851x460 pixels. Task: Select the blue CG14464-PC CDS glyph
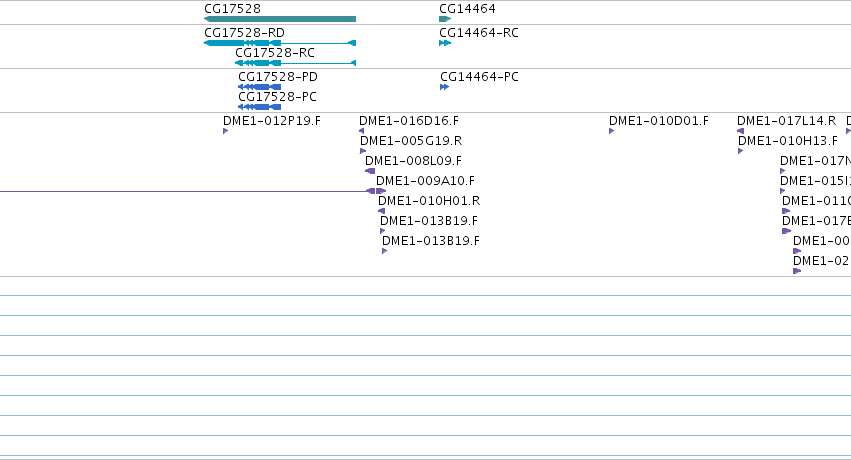point(444,87)
